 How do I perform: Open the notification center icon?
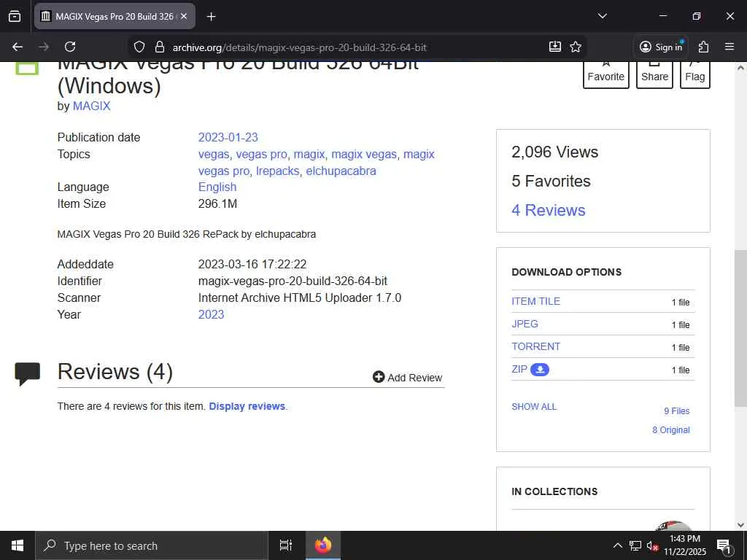coord(724,545)
